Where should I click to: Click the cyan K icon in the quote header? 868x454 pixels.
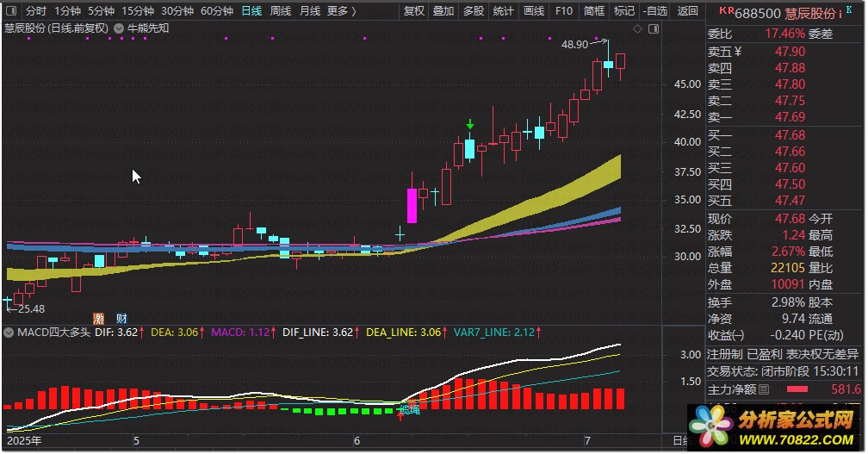point(849,9)
